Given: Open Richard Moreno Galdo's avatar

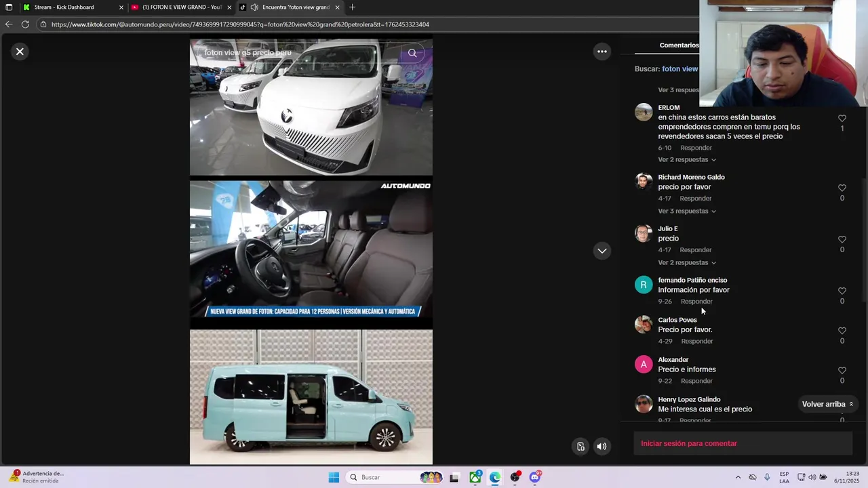Looking at the screenshot, I should (644, 182).
